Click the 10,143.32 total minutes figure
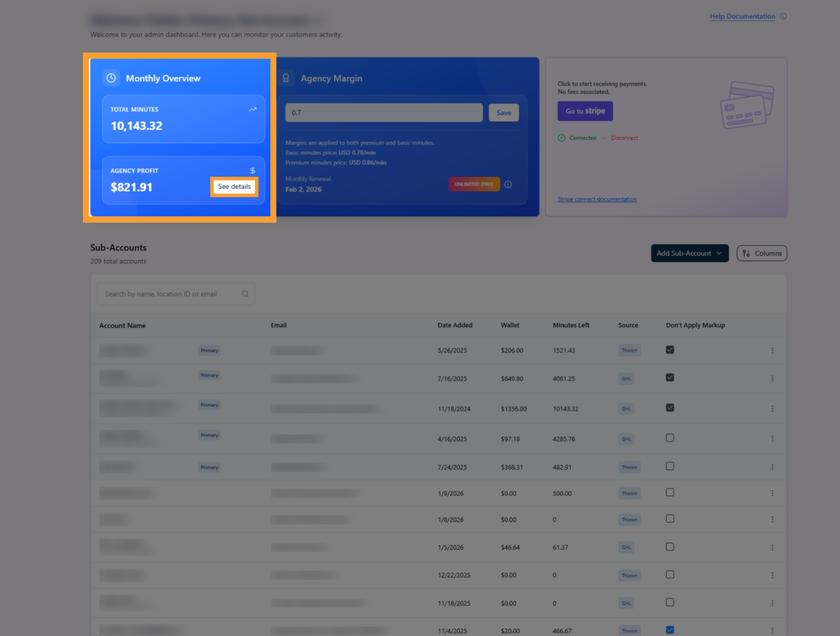This screenshot has width=840, height=636. point(137,126)
